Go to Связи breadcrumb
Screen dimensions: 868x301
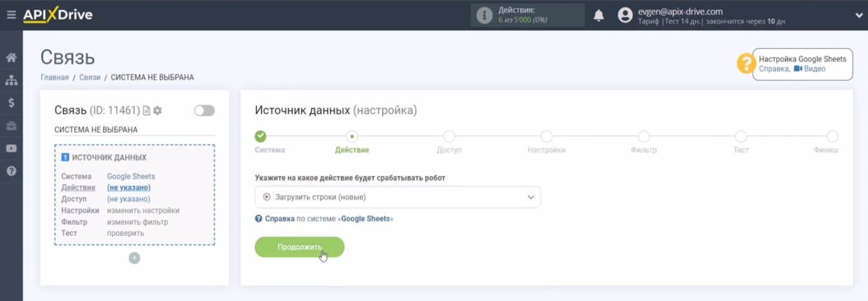[90, 77]
